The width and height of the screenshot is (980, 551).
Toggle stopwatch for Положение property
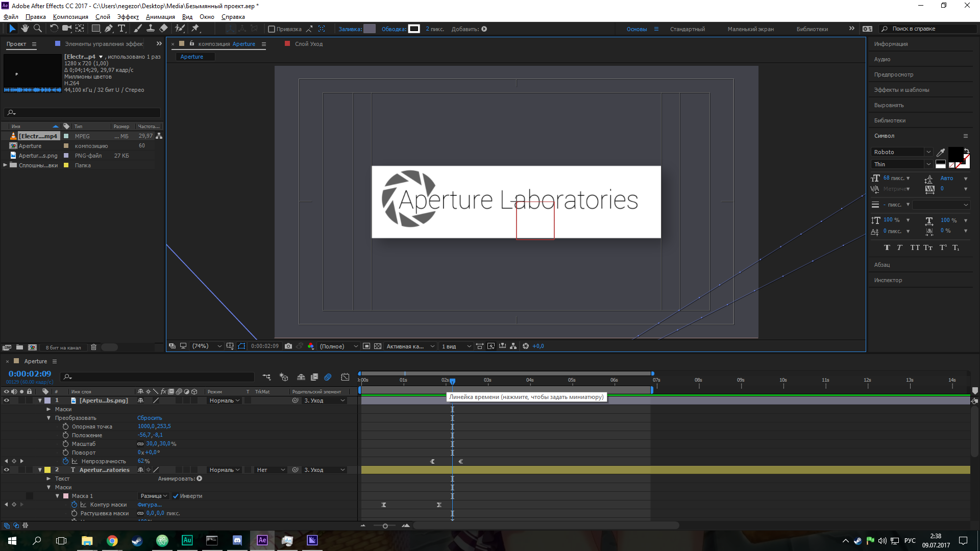65,435
